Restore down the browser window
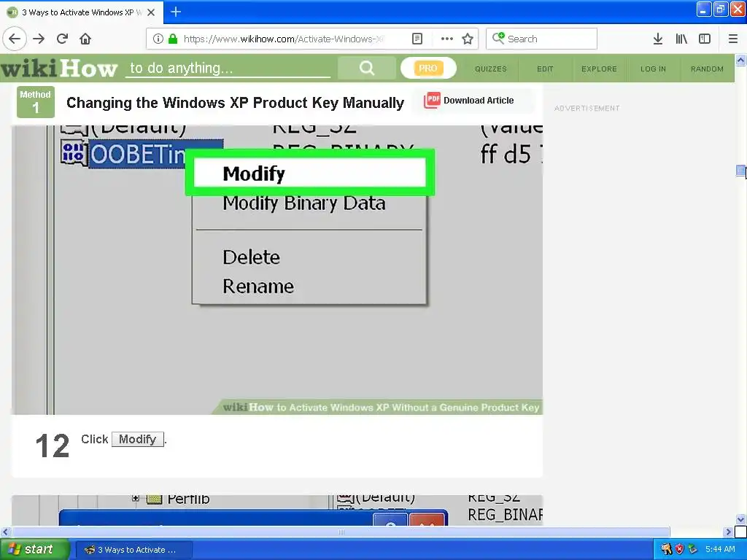 721,9
